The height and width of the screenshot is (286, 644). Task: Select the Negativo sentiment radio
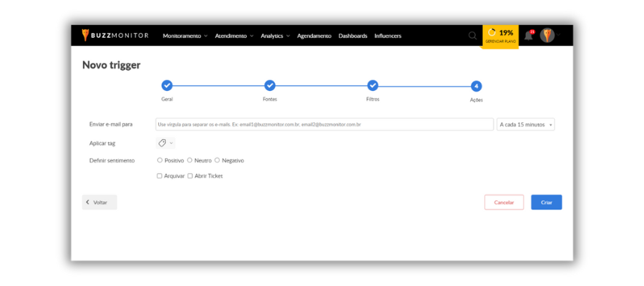pyautogui.click(x=217, y=160)
